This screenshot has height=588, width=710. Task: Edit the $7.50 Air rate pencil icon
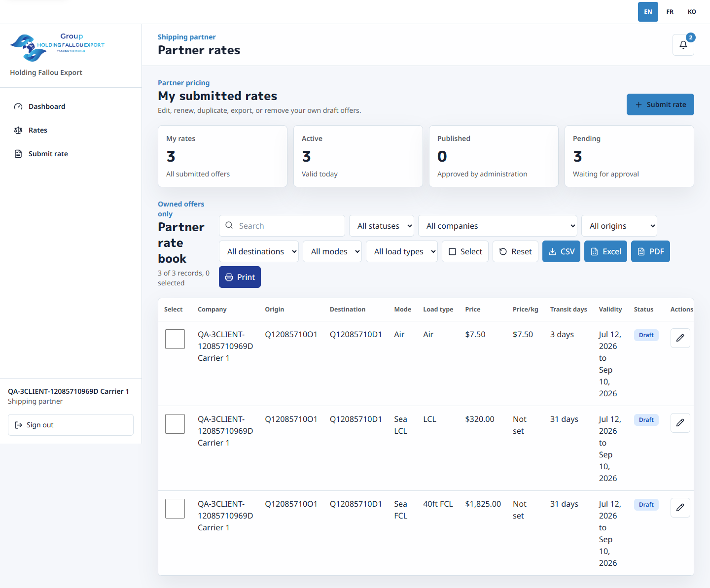pos(680,338)
